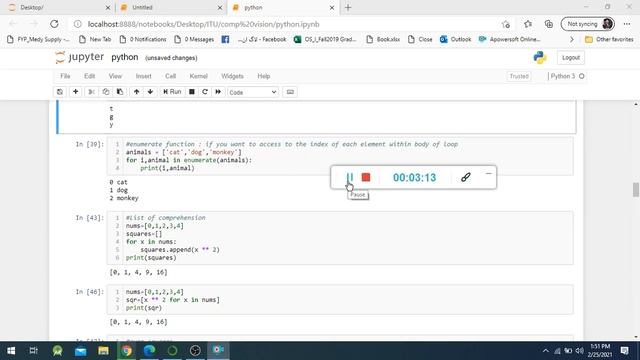Open the Windows Start menu
The height and width of the screenshot is (360, 640).
11,350
